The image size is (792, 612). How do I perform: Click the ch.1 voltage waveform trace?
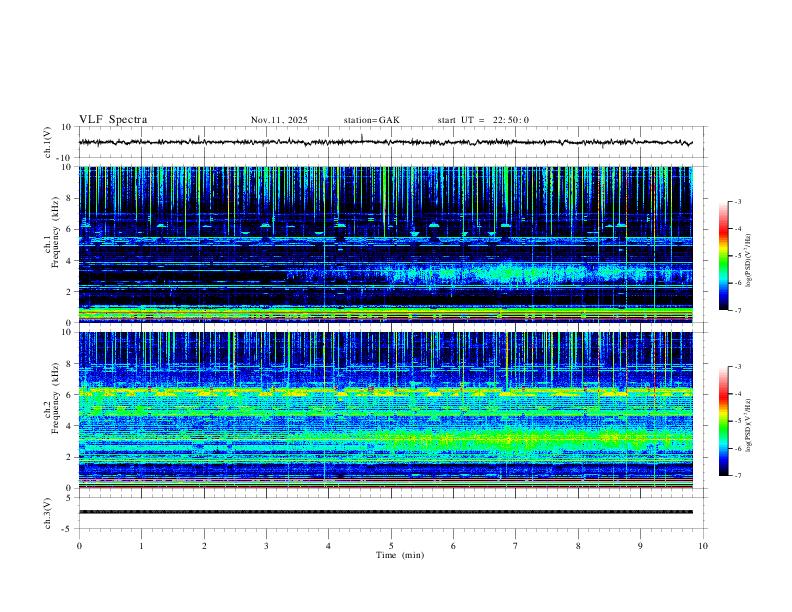(385, 142)
